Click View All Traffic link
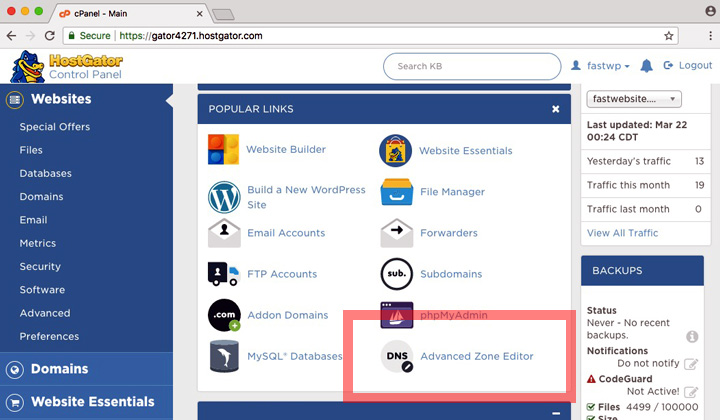 tap(622, 233)
